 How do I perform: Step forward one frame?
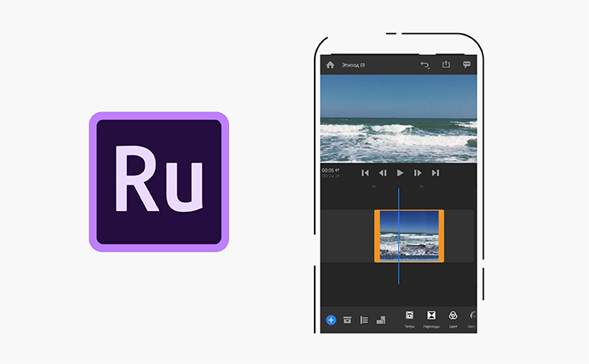[417, 172]
